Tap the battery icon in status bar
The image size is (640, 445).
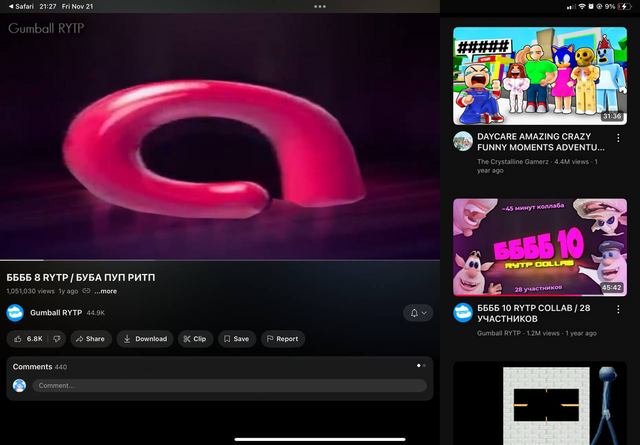click(x=624, y=7)
